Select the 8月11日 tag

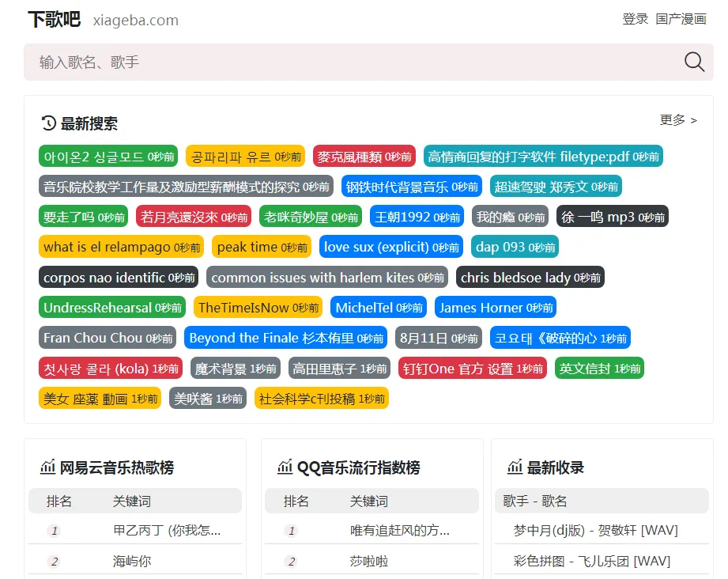[439, 338]
